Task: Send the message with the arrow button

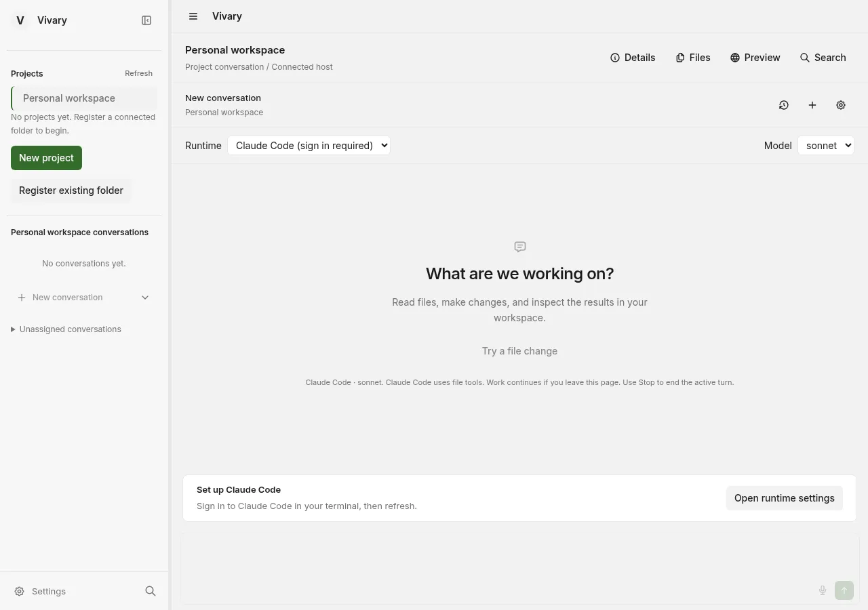Action: 844,590
